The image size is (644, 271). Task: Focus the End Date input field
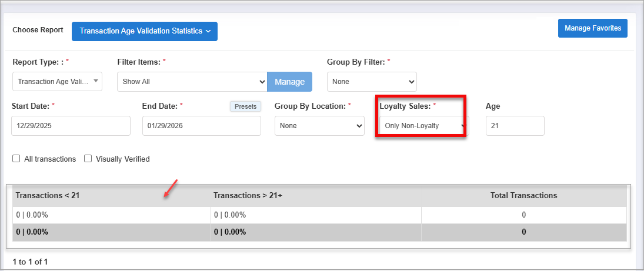point(201,126)
